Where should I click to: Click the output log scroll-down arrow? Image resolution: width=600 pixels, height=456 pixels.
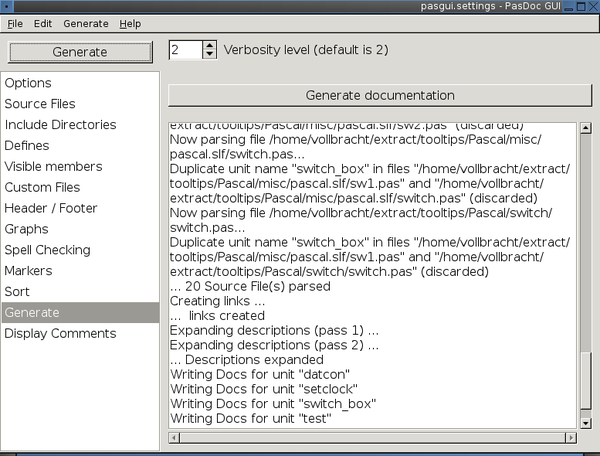(585, 423)
